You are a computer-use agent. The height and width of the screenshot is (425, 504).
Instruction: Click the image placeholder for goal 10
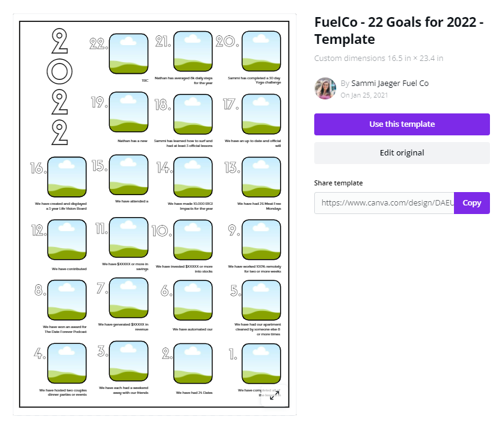pos(193,240)
